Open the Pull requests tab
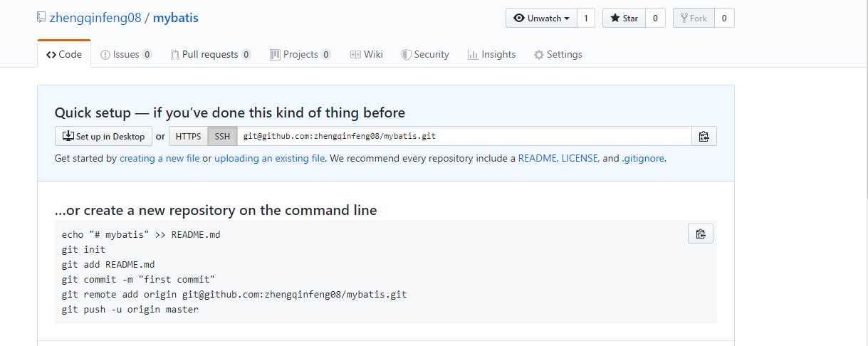The image size is (868, 346). pos(211,54)
